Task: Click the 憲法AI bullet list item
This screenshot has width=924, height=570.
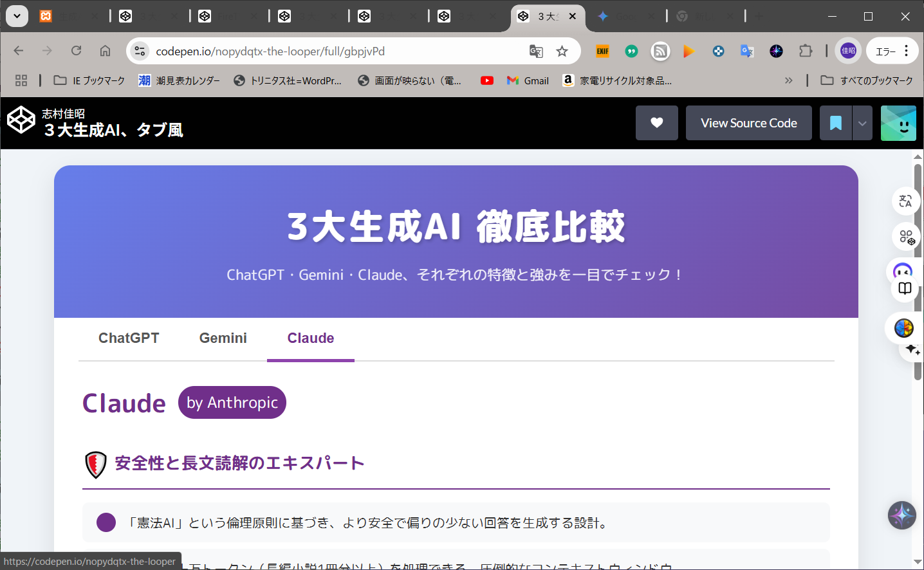Action: 456,522
